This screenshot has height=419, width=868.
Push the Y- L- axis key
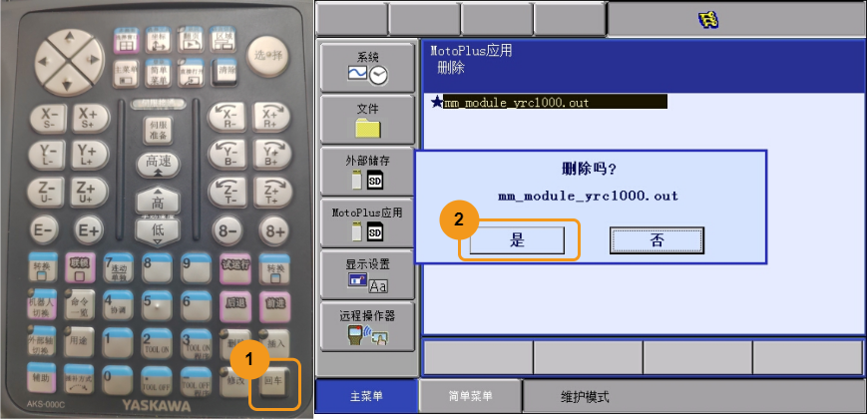(x=47, y=155)
